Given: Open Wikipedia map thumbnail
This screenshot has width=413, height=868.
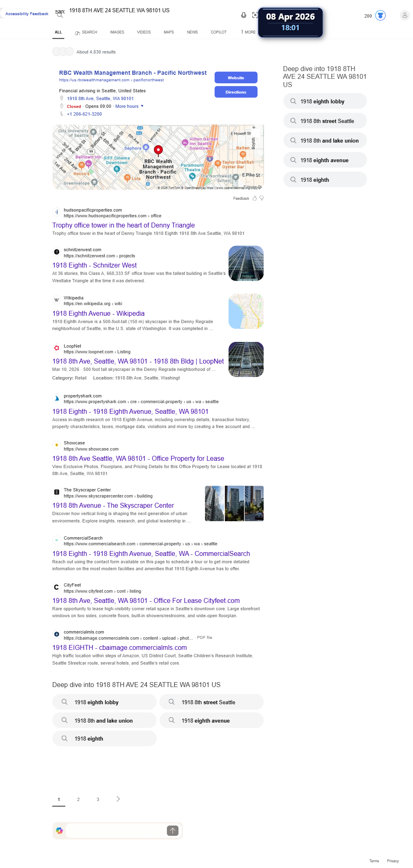Looking at the screenshot, I should coord(246,311).
